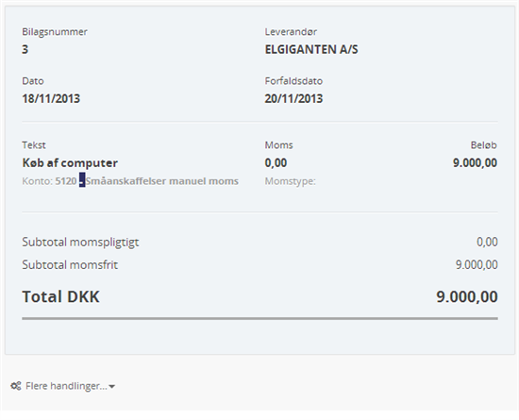This screenshot has width=519, height=420.
Task: Click the gears icon beside Flere handlinger
Action: pos(16,386)
